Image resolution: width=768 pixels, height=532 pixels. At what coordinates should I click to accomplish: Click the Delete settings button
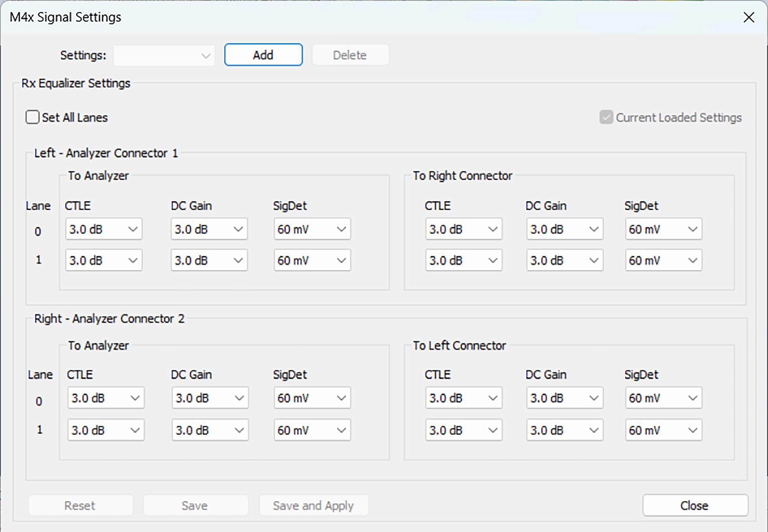click(x=350, y=55)
